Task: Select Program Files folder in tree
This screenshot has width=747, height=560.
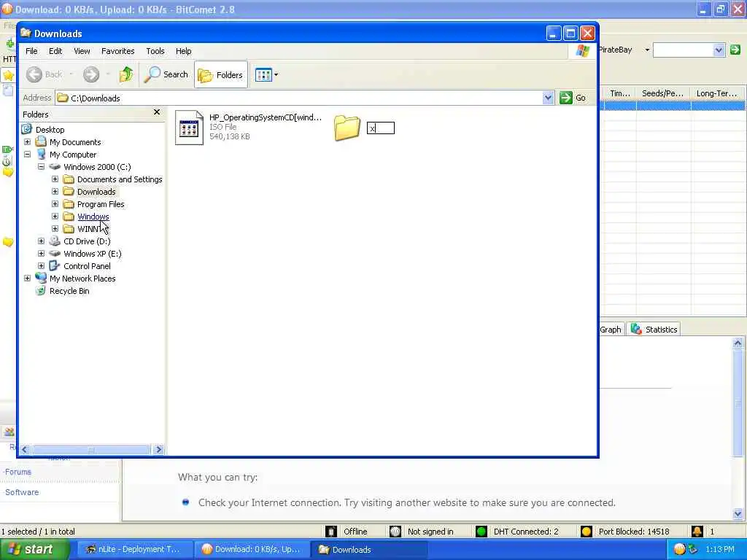Action: click(101, 204)
